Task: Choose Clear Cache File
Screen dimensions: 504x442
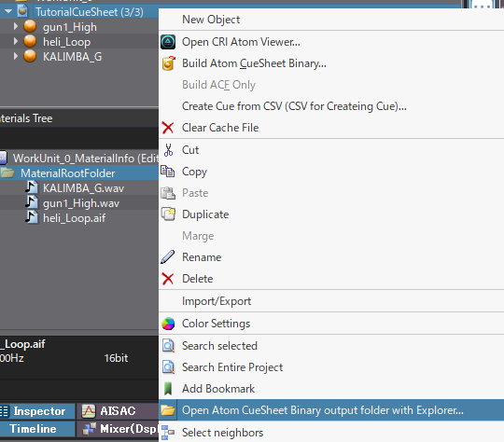Action: point(331,128)
